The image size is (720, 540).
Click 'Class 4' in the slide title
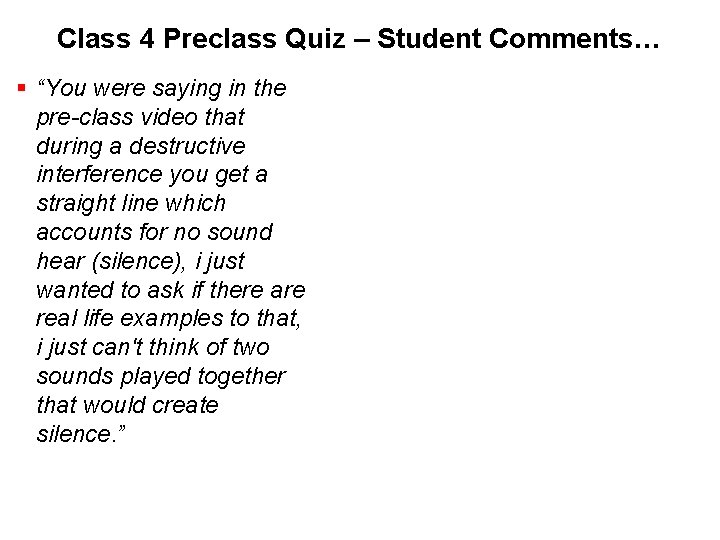(106, 38)
